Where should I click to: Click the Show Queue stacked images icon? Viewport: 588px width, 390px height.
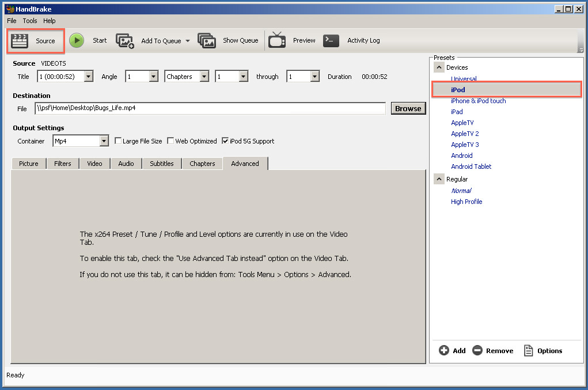(207, 40)
